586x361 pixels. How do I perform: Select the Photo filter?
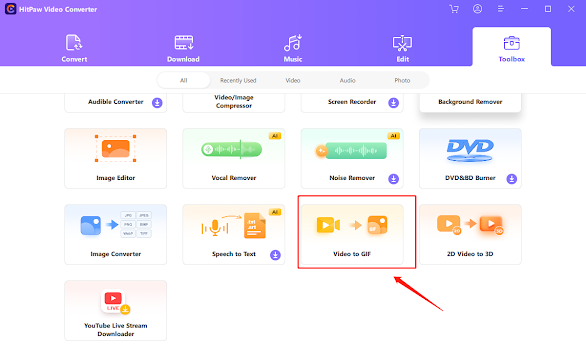[402, 80]
